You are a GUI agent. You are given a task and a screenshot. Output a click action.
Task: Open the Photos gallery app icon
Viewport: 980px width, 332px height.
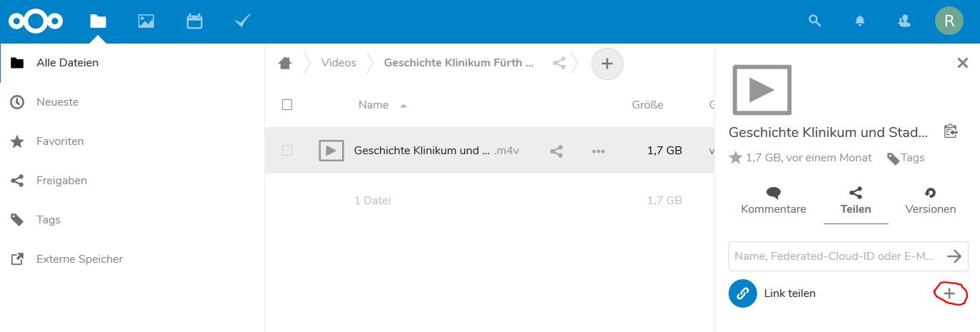(x=146, y=21)
